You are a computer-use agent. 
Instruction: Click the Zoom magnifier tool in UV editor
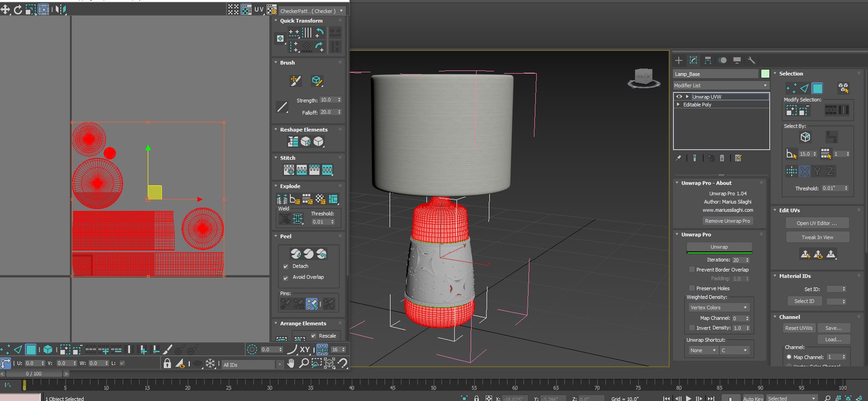304,363
